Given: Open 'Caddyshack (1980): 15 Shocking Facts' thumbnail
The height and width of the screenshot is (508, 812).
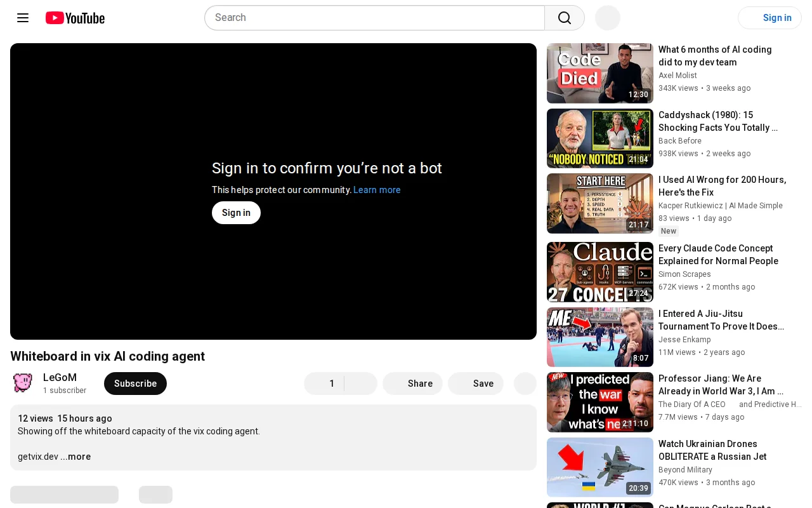Looking at the screenshot, I should click(600, 138).
